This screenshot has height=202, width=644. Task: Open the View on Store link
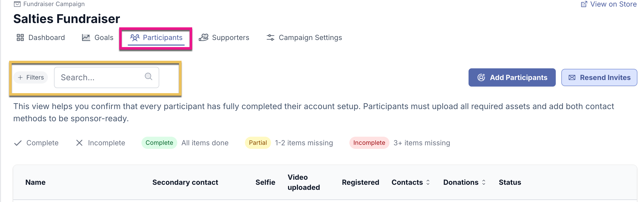[613, 4]
